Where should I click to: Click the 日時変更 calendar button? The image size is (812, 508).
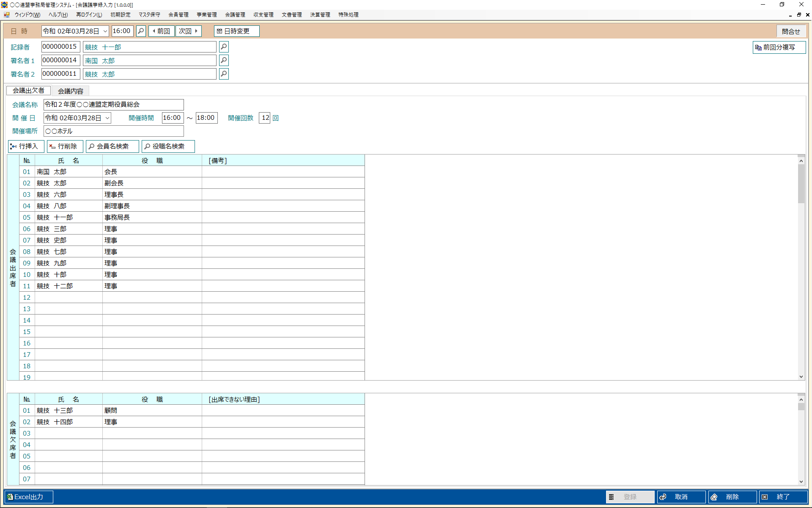point(236,31)
